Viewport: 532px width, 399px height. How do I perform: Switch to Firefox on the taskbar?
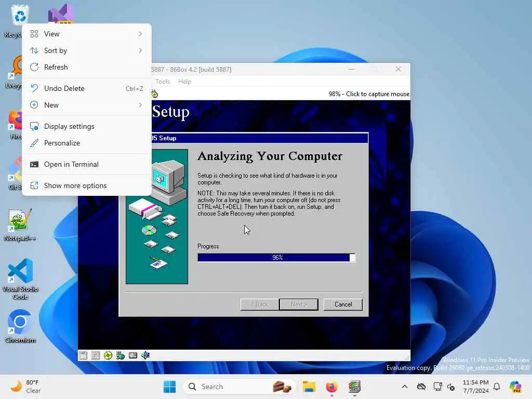point(331,387)
